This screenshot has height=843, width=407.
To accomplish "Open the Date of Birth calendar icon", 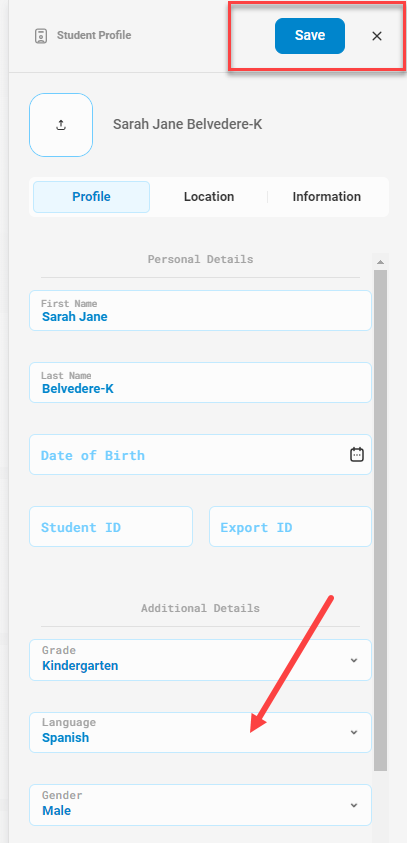I will (x=356, y=454).
